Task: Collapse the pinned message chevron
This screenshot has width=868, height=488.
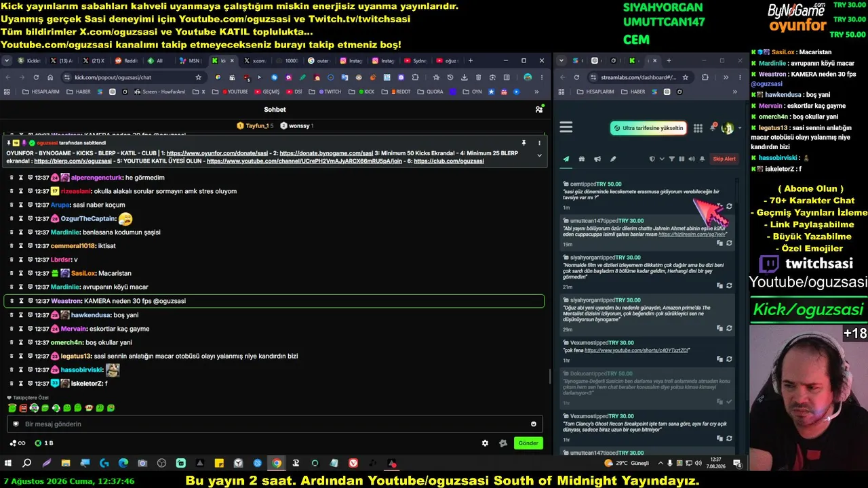Action: coord(540,155)
